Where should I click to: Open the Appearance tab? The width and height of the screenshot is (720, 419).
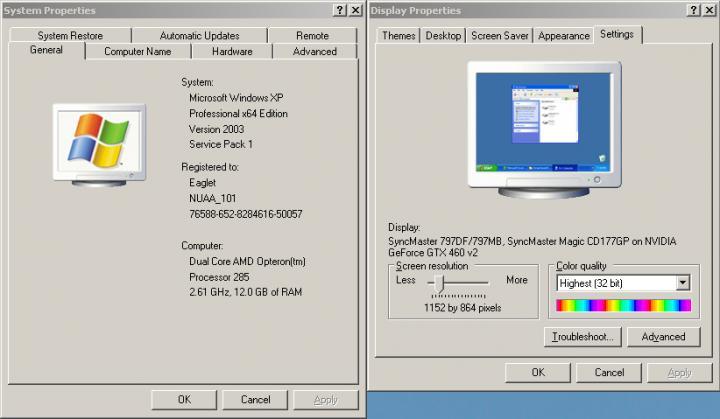click(564, 36)
